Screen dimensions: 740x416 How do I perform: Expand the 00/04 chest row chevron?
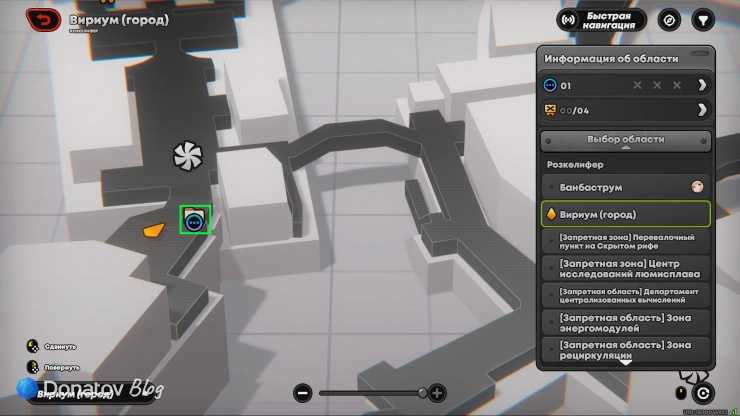pyautogui.click(x=702, y=110)
